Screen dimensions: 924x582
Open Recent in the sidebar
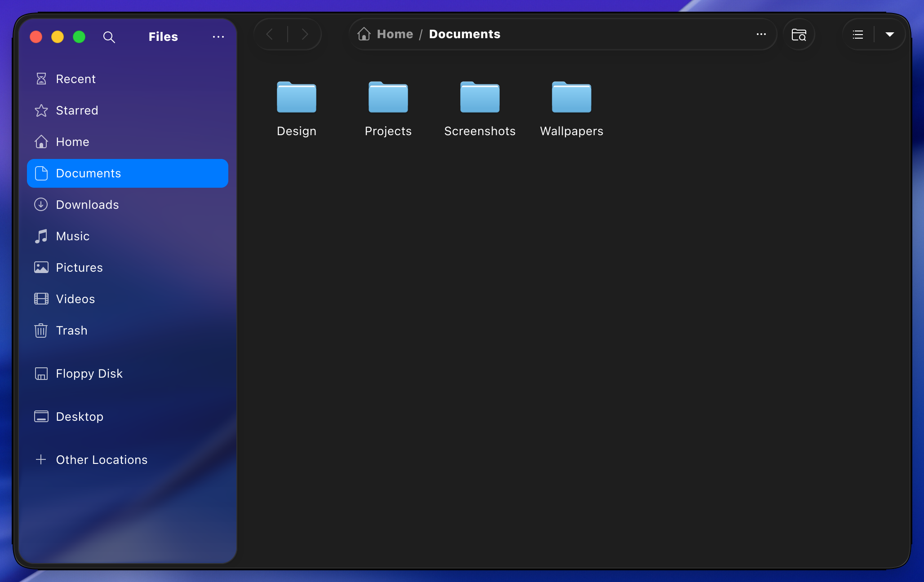(128, 79)
